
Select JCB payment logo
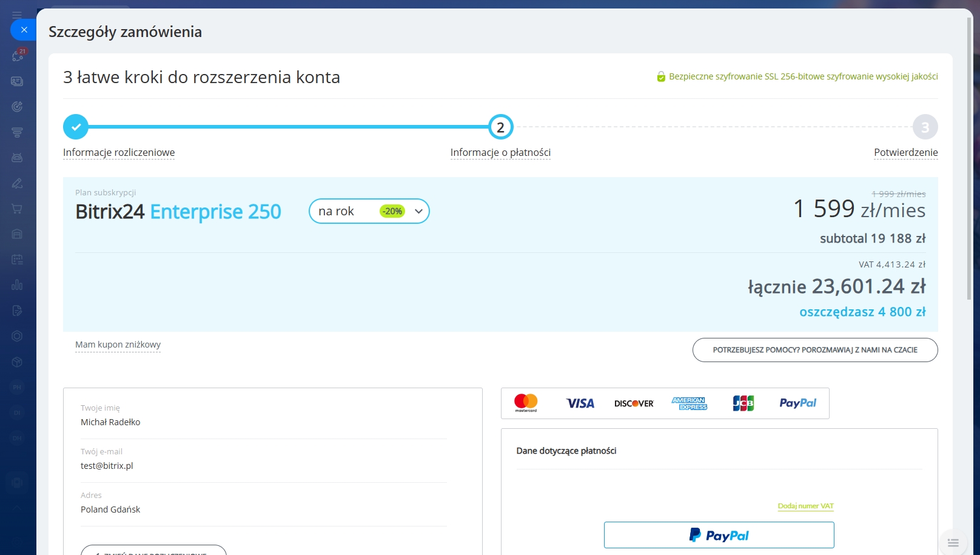pos(743,403)
